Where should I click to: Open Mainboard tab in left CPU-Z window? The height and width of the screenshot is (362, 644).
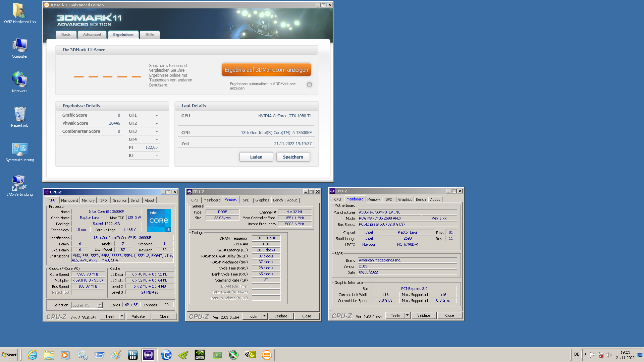pos(69,200)
